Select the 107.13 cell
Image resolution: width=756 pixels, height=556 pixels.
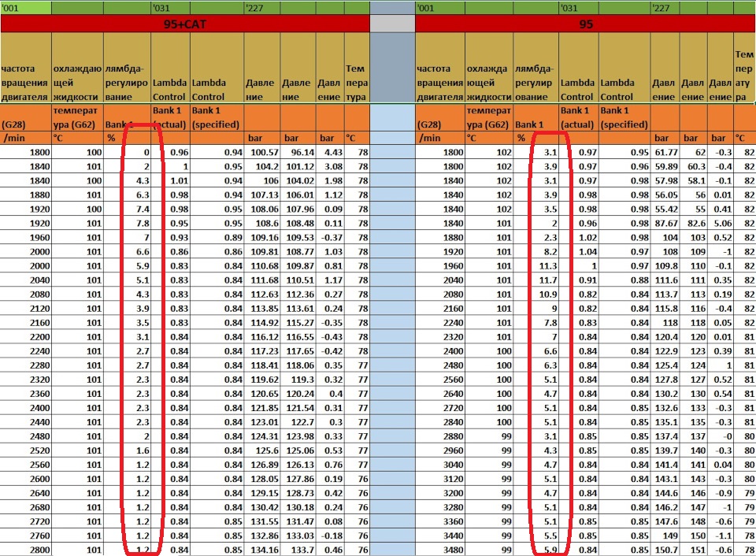point(262,195)
